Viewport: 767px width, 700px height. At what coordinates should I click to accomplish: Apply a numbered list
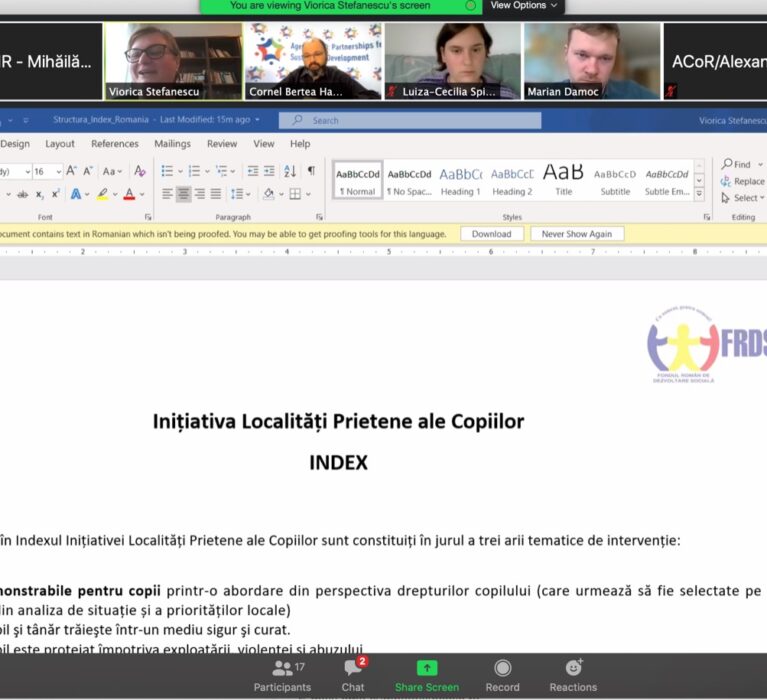tap(194, 171)
